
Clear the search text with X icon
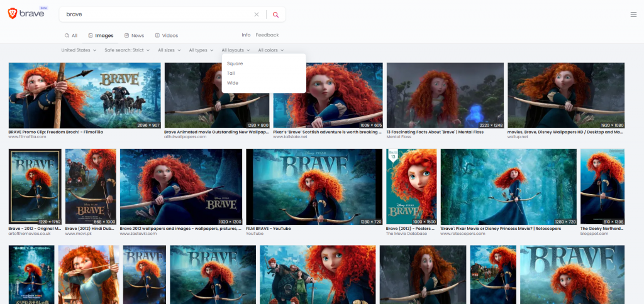pos(257,14)
